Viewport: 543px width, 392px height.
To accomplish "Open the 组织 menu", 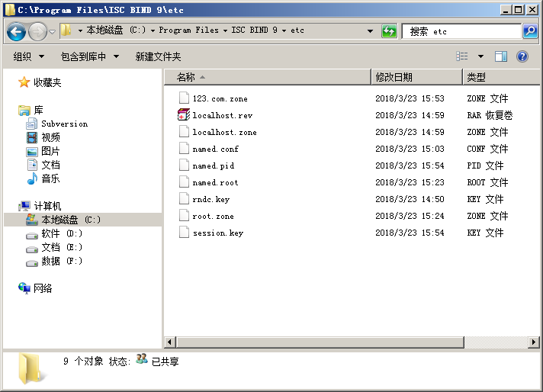I will pyautogui.click(x=29, y=56).
